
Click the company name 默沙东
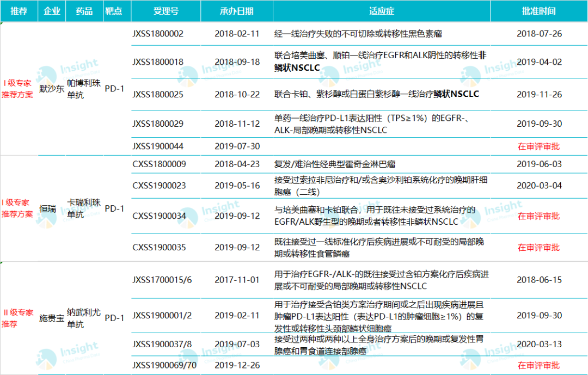click(x=52, y=89)
